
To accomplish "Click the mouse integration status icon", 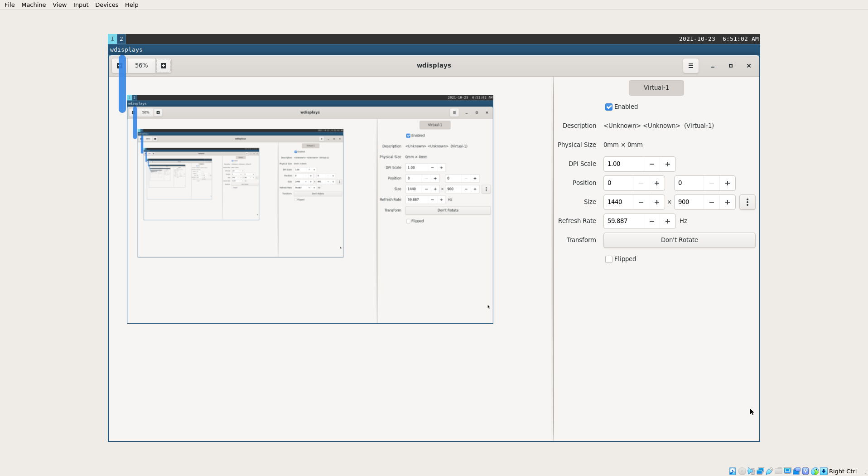I will (x=815, y=471).
